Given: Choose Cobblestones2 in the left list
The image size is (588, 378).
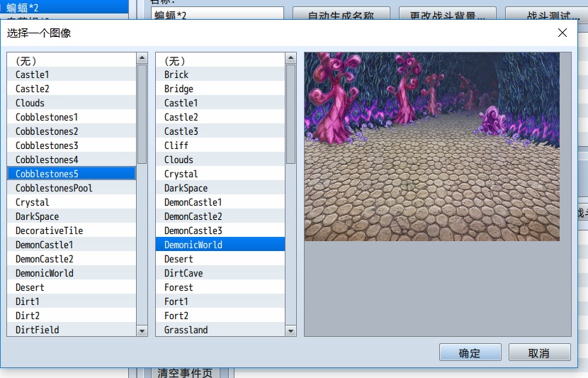Looking at the screenshot, I should (x=72, y=131).
